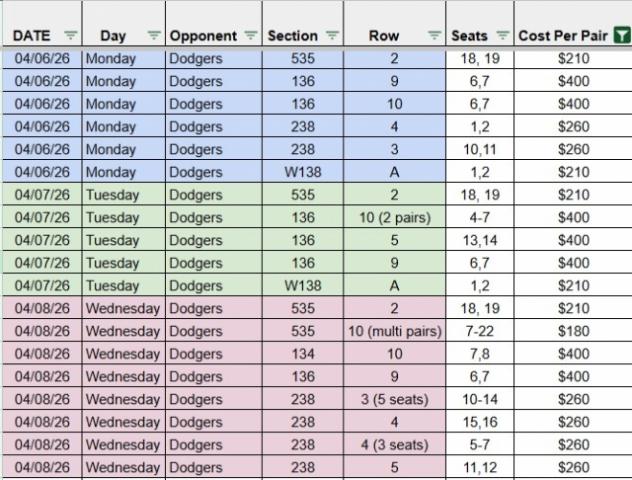Select the "10 (multi pairs)" row cell
This screenshot has height=480, width=632.
tap(394, 331)
